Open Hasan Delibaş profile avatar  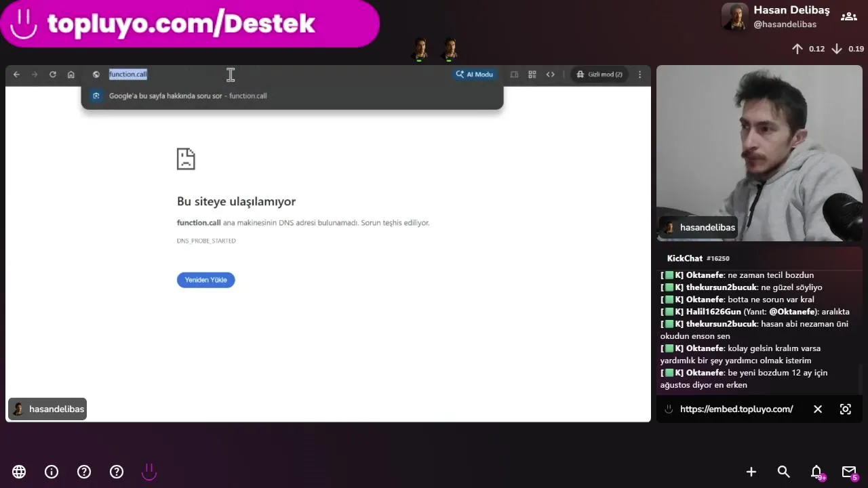tap(734, 17)
